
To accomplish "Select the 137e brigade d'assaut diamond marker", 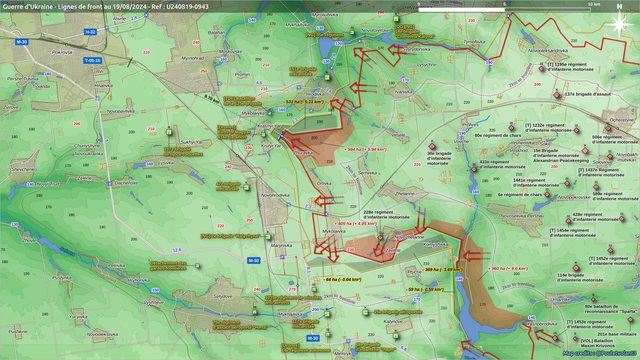I will (557, 95).
